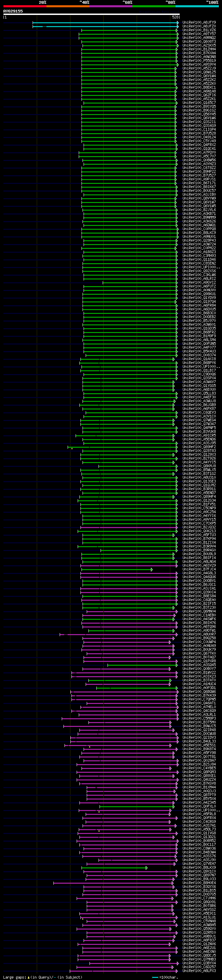The image size is (222, 980).
Task: Select the UniRef100_Q4FRX2 label
Action: pyautogui.click(x=199, y=145)
